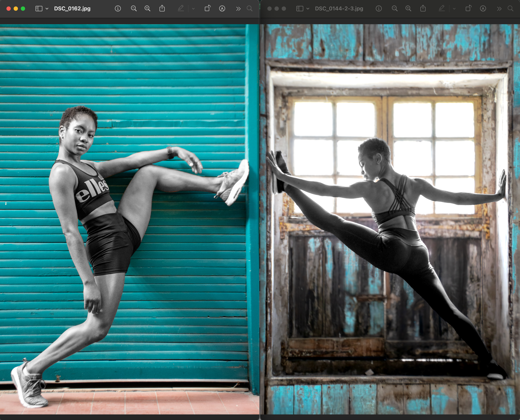This screenshot has width=520, height=420.
Task: Zoom in on the DSC_0144-2-3.jpg image
Action: point(408,9)
